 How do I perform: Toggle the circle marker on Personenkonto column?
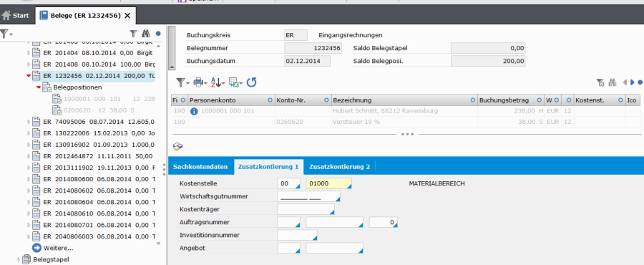270,100
